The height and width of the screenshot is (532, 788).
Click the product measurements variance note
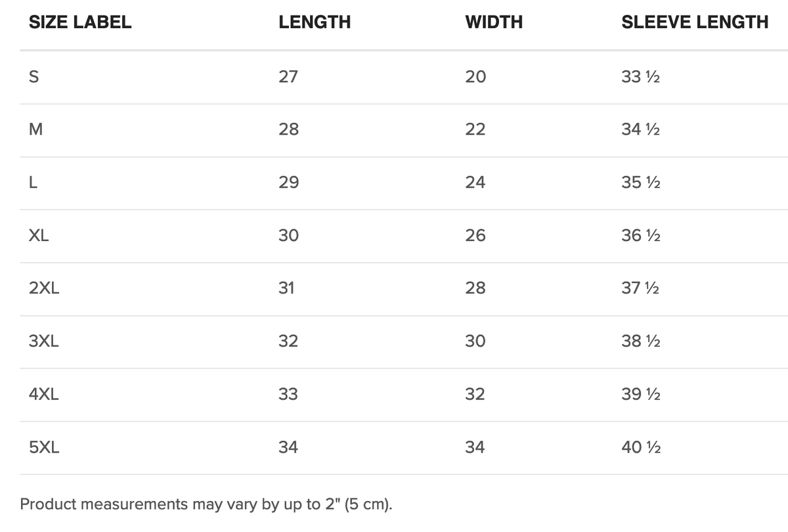[206, 504]
